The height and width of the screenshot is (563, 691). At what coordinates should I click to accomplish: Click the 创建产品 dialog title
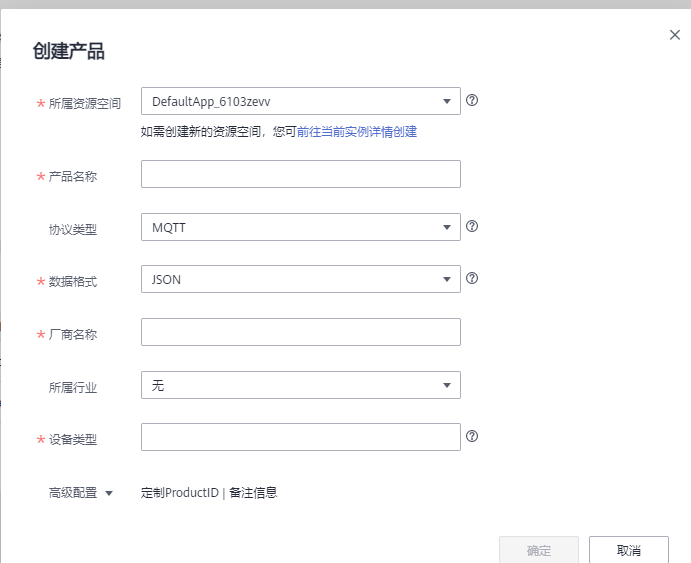[69, 52]
